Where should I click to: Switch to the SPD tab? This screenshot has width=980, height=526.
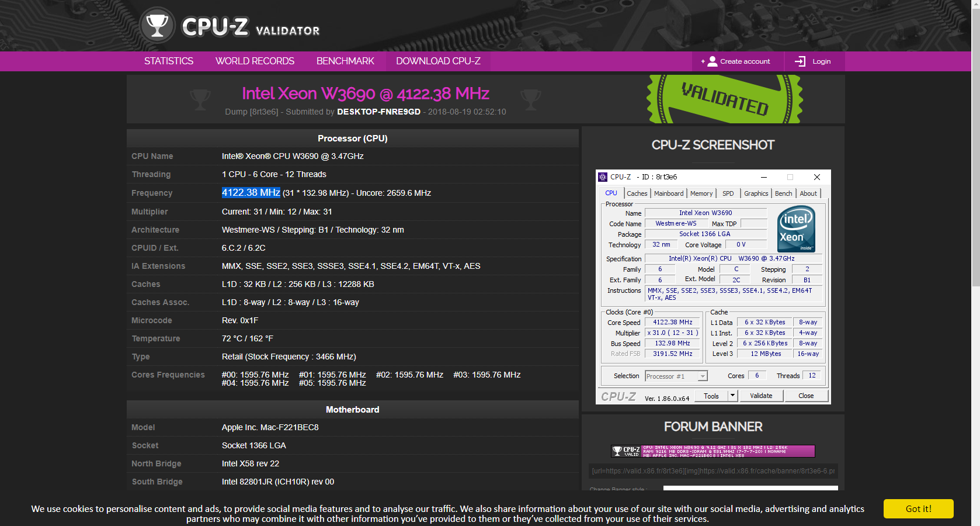pos(728,193)
